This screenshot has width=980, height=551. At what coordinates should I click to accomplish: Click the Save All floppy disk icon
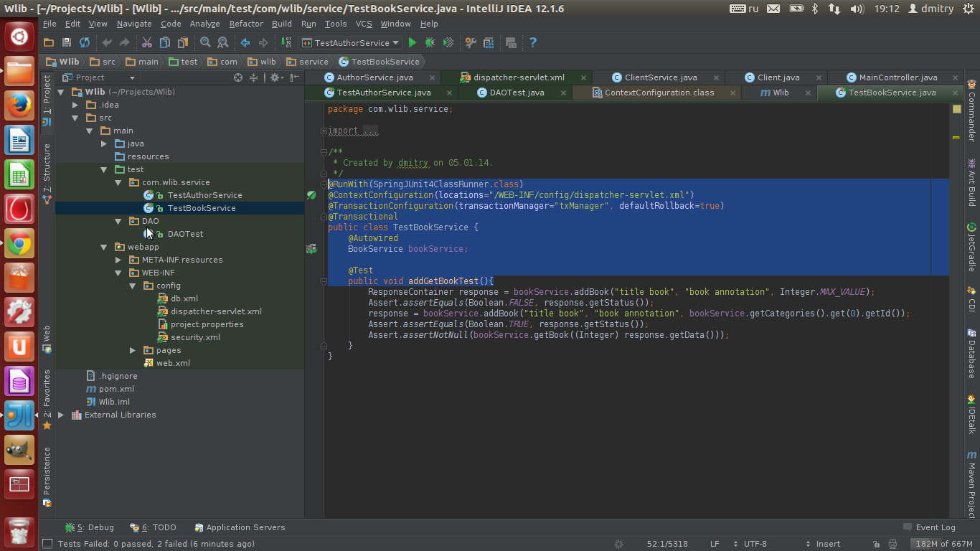pyautogui.click(x=67, y=43)
